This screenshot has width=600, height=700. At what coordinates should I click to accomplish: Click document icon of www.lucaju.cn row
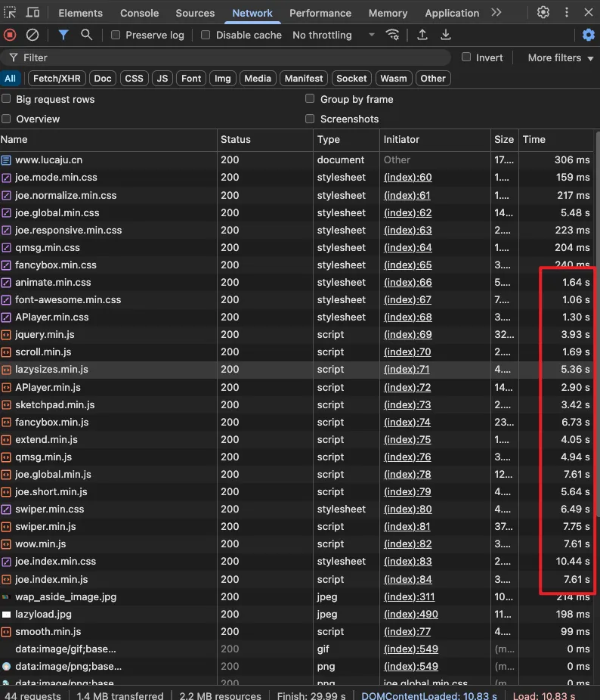[6, 160]
